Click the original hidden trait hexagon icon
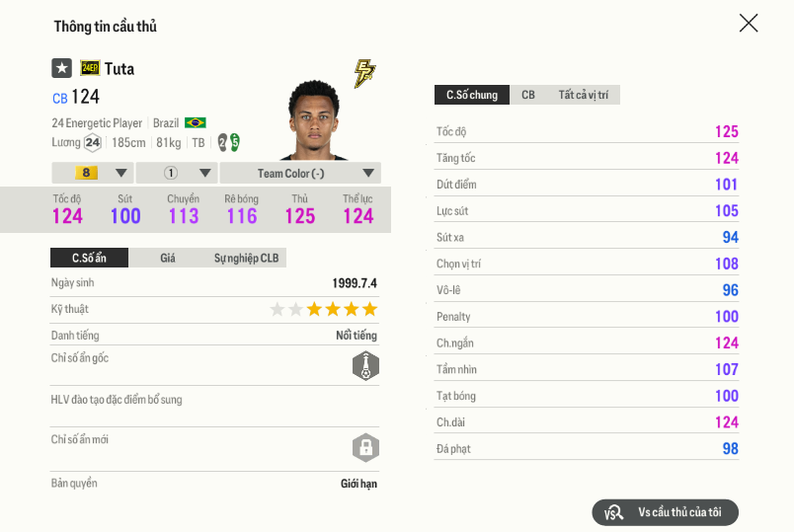The height and width of the screenshot is (532, 794). pyautogui.click(x=365, y=367)
